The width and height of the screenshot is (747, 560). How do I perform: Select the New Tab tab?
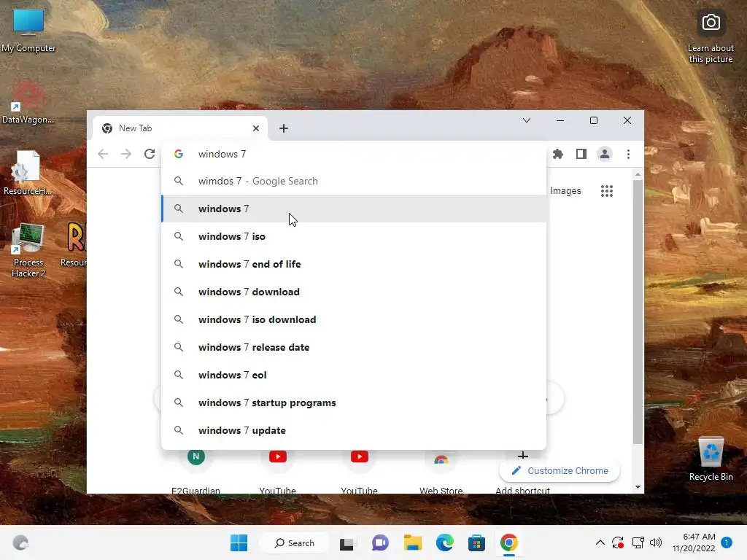click(x=179, y=128)
